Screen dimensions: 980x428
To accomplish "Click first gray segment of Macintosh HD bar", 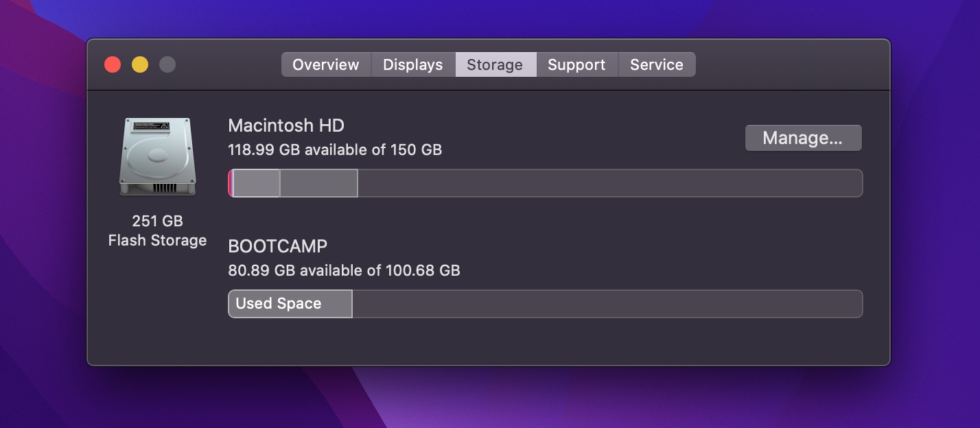I will click(x=257, y=183).
